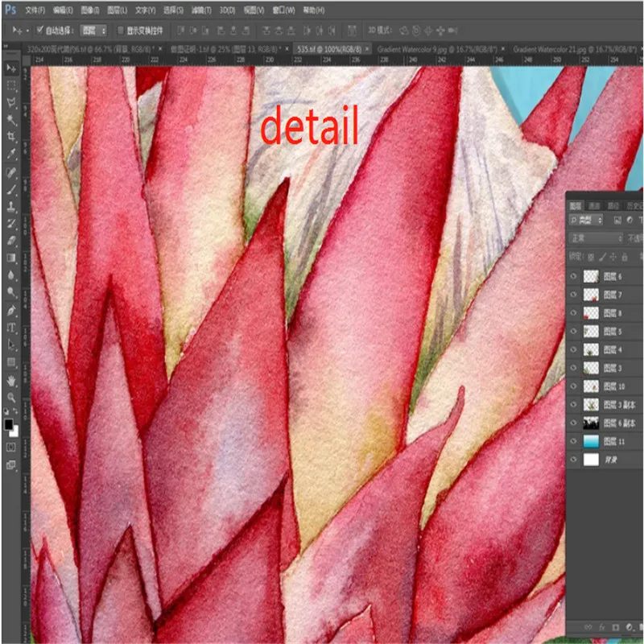
Task: Open layer filter 类型 dropdown
Action: (x=586, y=221)
